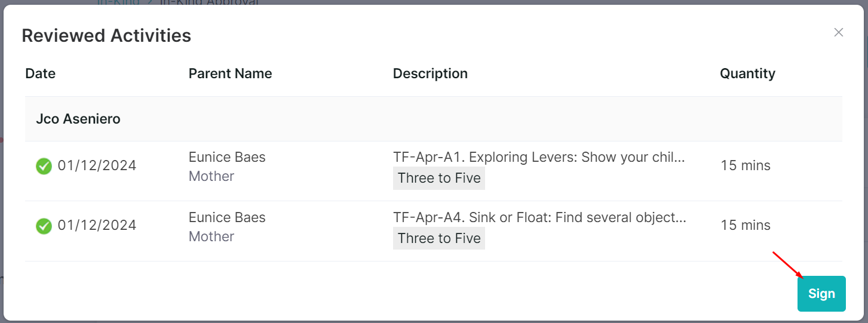868x323 pixels.
Task: Click green checkmark for Exploring Levers activity
Action: click(44, 166)
